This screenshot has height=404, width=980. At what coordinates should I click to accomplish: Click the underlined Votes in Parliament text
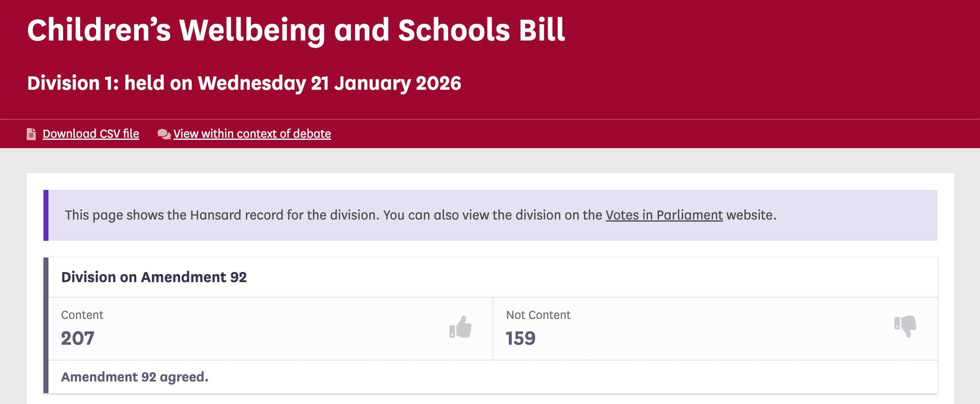(x=664, y=215)
